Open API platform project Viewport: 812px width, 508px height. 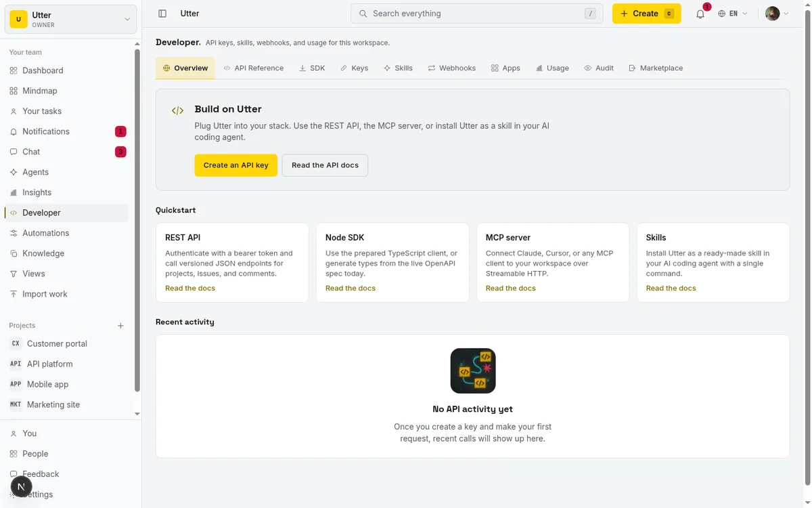(x=50, y=364)
